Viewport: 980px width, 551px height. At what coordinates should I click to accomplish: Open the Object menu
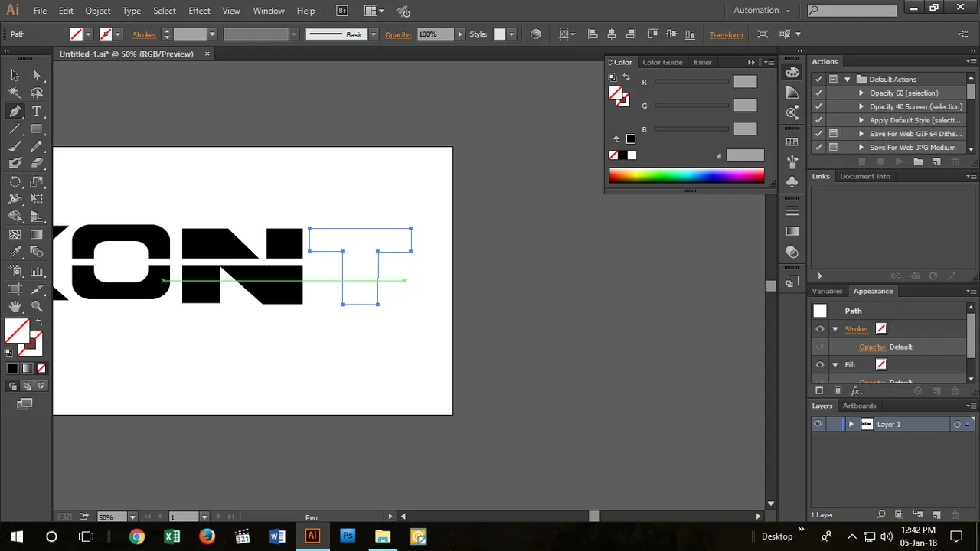click(98, 11)
